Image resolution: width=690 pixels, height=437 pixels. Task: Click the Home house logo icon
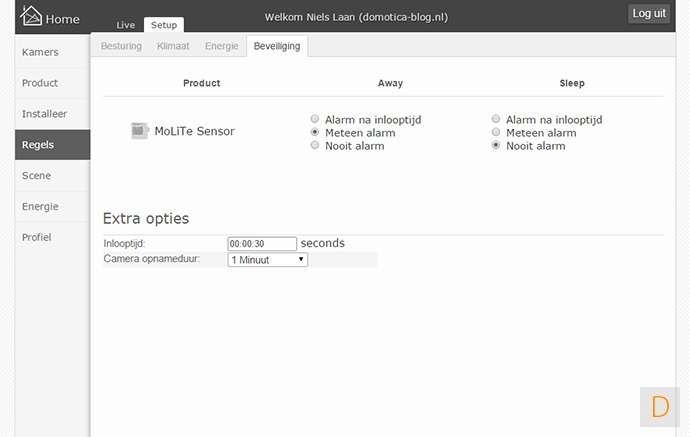click(x=32, y=17)
